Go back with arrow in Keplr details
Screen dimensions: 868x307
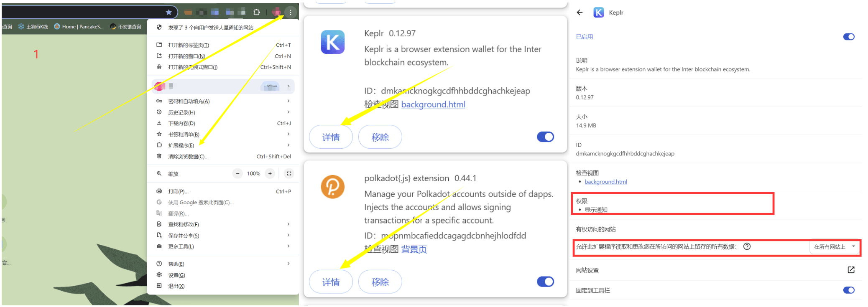580,13
